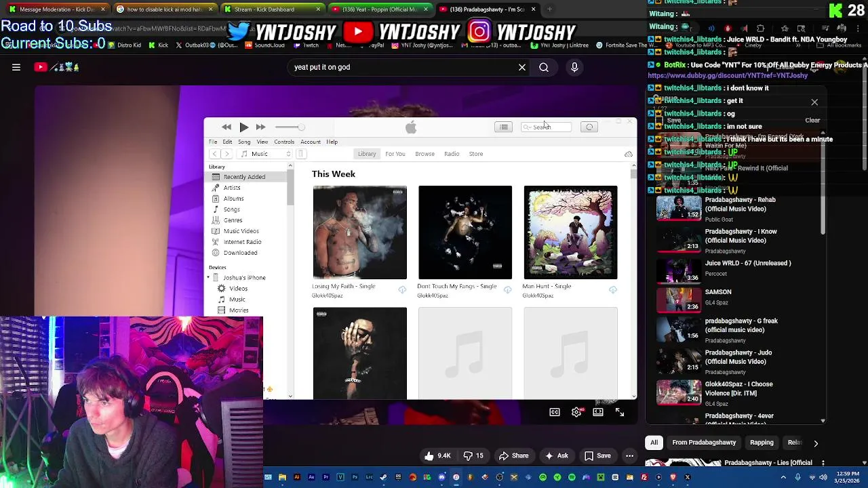Switch to the Radio tab
The width and height of the screenshot is (868, 488).
[x=452, y=154]
